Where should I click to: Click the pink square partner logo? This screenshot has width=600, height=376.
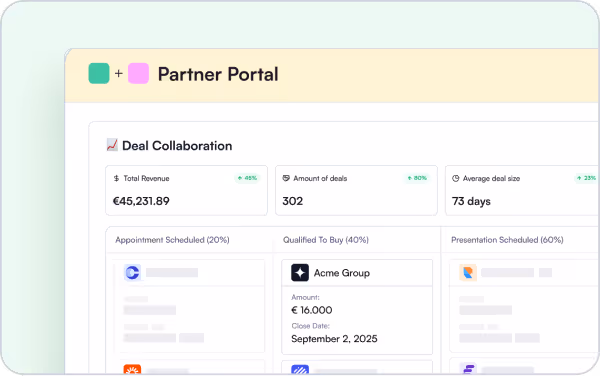pyautogui.click(x=138, y=73)
